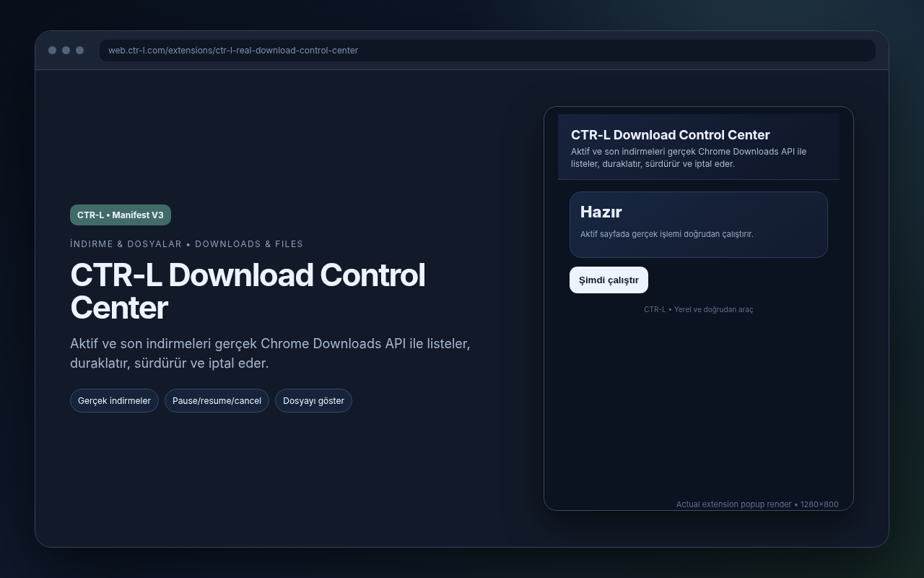Click the popup header description under its title

pyautogui.click(x=689, y=158)
